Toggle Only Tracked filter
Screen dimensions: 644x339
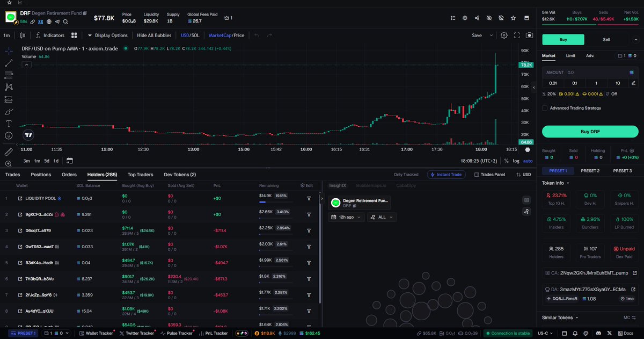click(x=406, y=175)
